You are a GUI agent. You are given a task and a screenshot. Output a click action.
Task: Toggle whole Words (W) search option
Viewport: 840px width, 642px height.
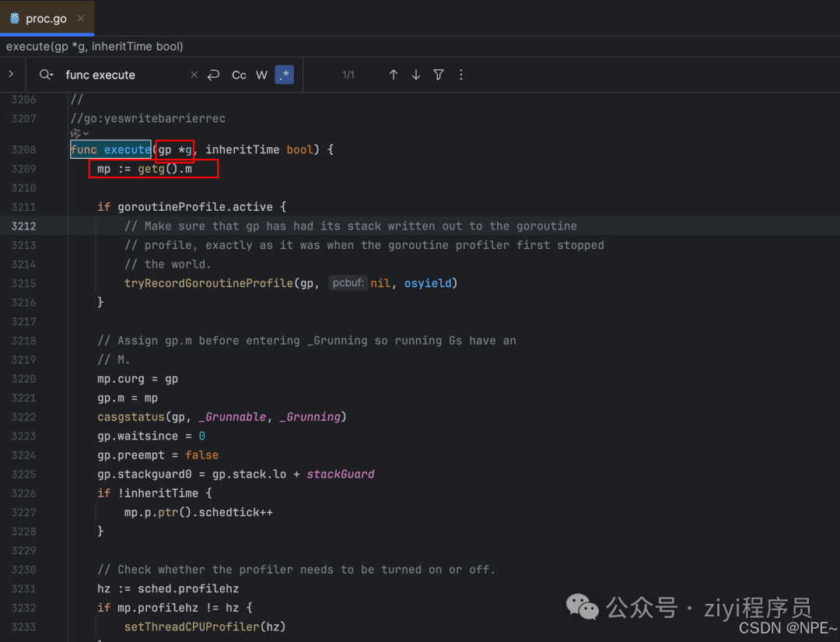[261, 75]
